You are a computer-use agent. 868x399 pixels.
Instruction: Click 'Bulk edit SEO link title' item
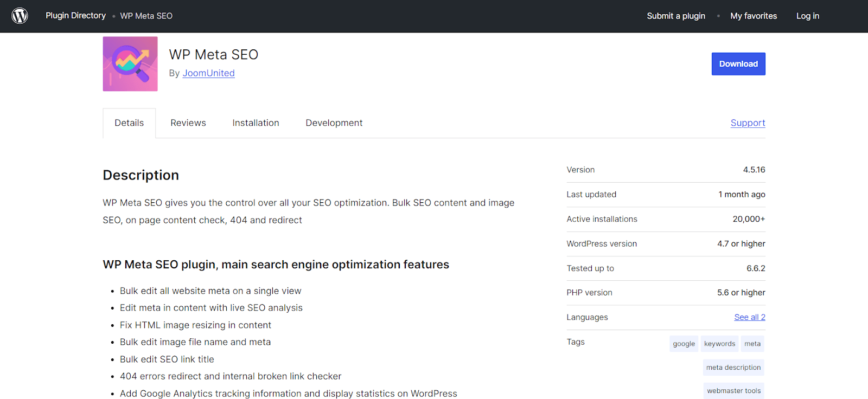click(167, 359)
